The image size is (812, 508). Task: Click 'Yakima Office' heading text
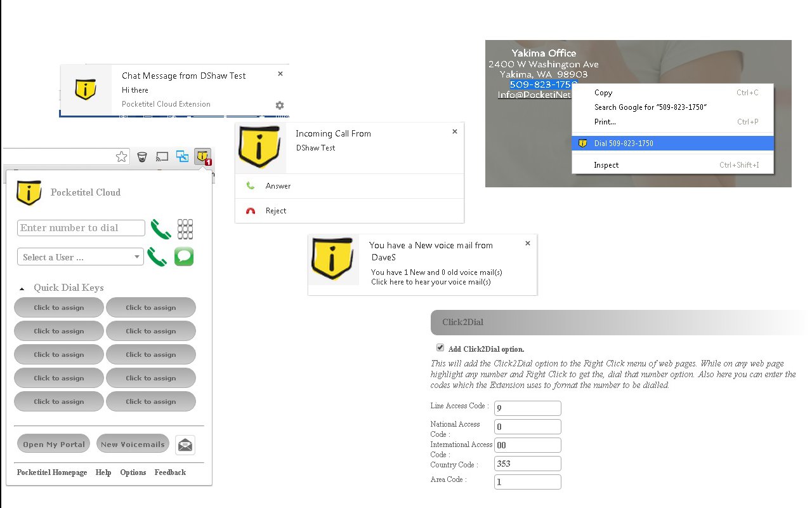pyautogui.click(x=544, y=53)
